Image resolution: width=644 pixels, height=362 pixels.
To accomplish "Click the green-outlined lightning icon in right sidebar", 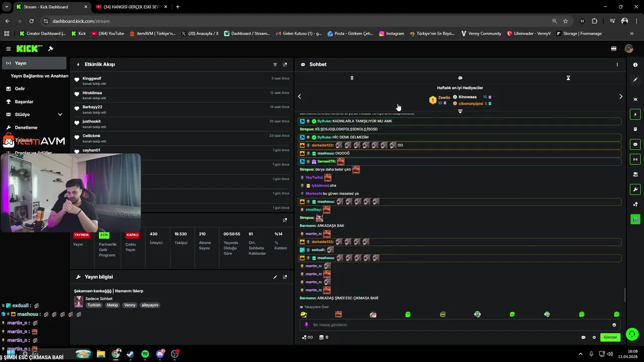I will pos(635,115).
